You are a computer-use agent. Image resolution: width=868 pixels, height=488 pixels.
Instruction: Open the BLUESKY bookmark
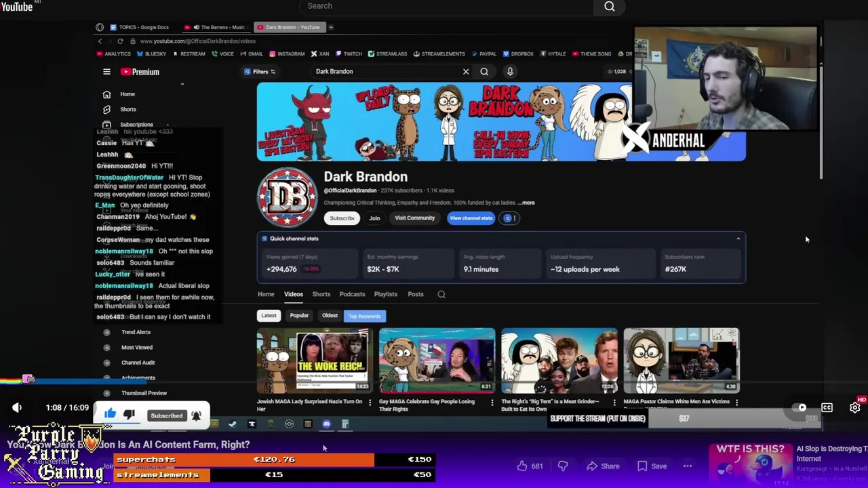pos(151,54)
